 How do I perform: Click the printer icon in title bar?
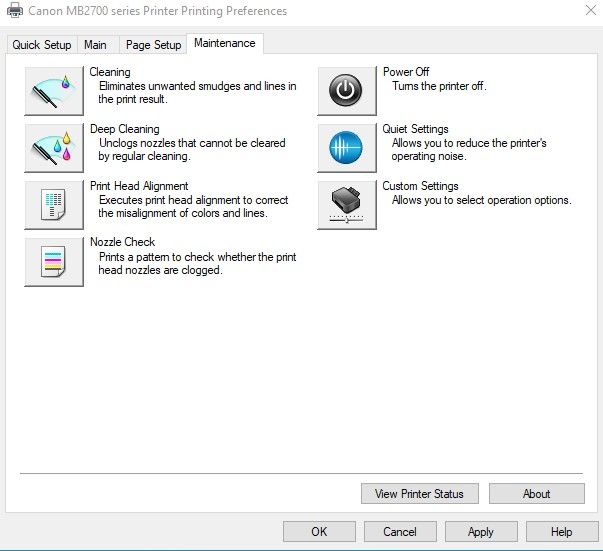point(15,10)
